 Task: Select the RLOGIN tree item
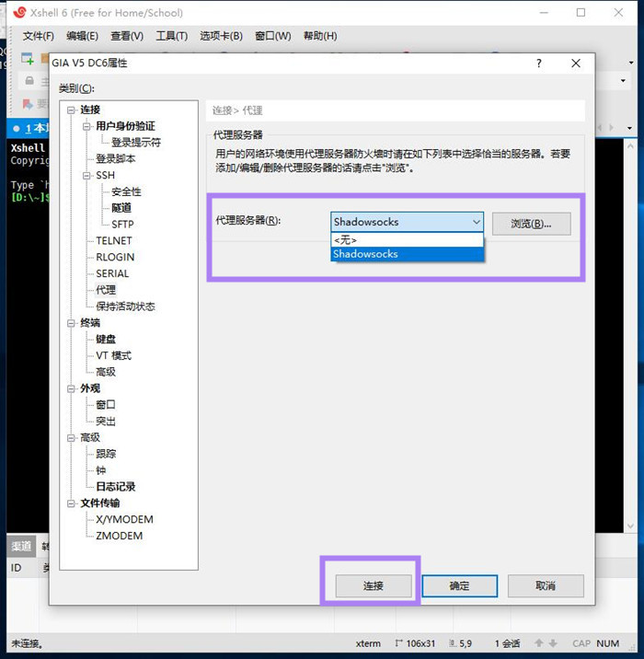coord(115,257)
